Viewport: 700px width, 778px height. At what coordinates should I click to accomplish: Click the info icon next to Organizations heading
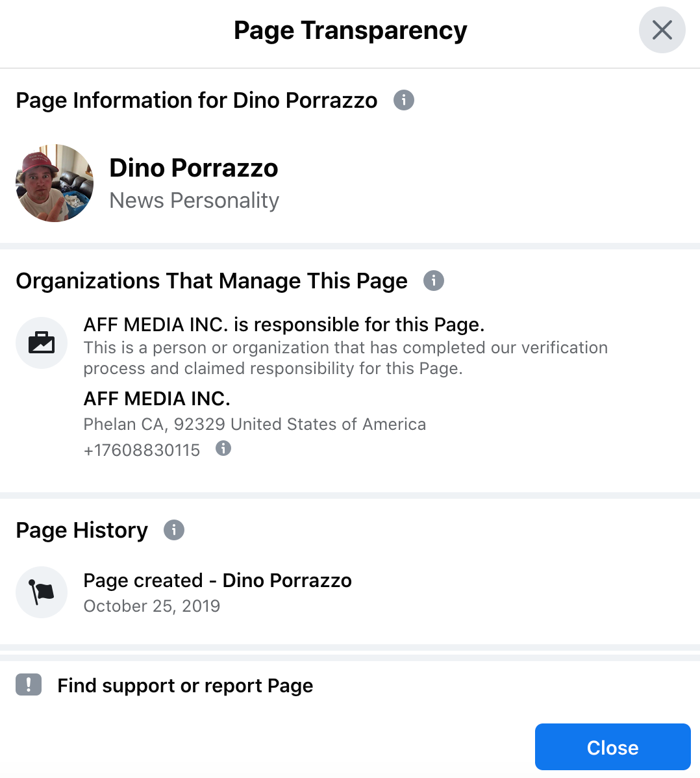(433, 281)
